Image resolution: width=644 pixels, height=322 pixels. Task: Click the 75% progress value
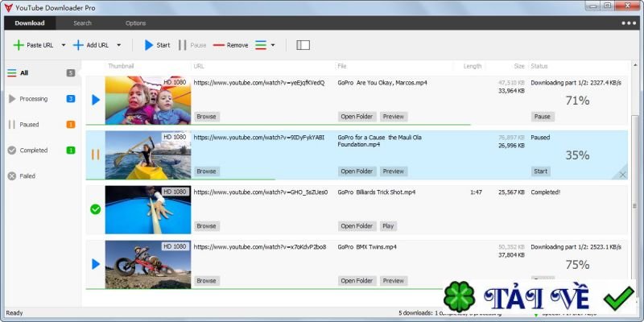click(577, 265)
